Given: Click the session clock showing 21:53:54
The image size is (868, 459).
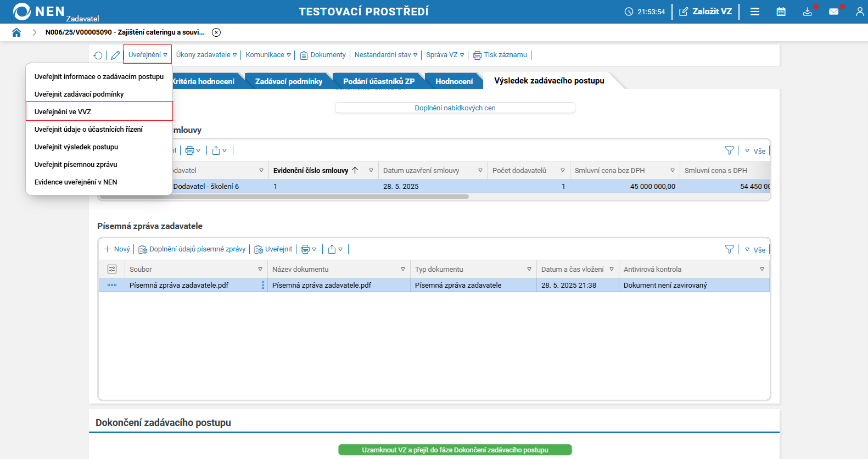Looking at the screenshot, I should [645, 12].
